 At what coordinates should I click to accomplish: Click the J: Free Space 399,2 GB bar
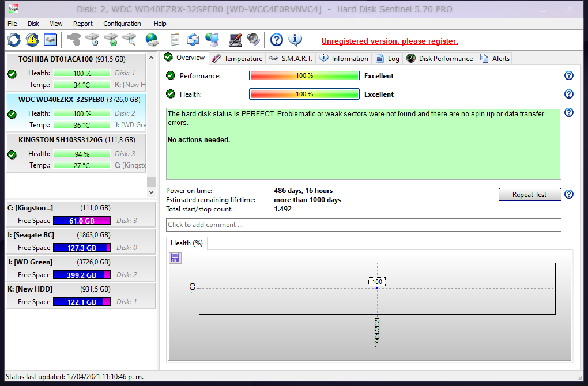82,275
